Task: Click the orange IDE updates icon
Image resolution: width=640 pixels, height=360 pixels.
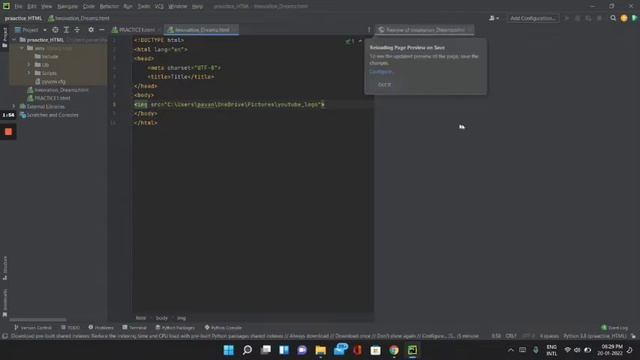Action: pos(624,18)
